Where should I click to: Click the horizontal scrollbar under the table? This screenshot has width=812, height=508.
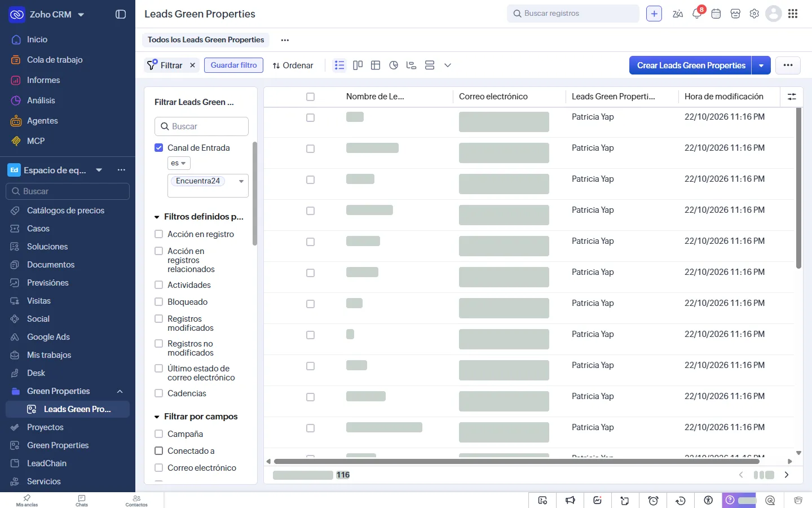coord(517,462)
